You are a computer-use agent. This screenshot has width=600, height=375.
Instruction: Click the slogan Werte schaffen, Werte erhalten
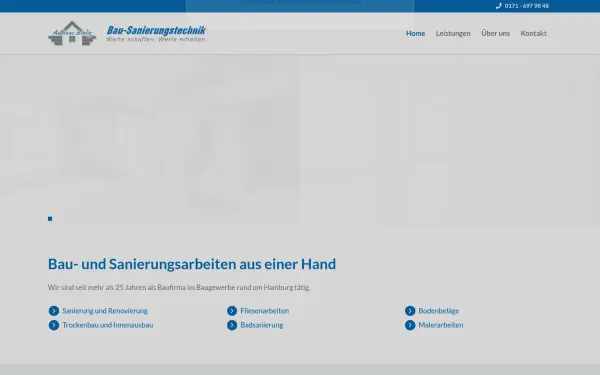156,39
